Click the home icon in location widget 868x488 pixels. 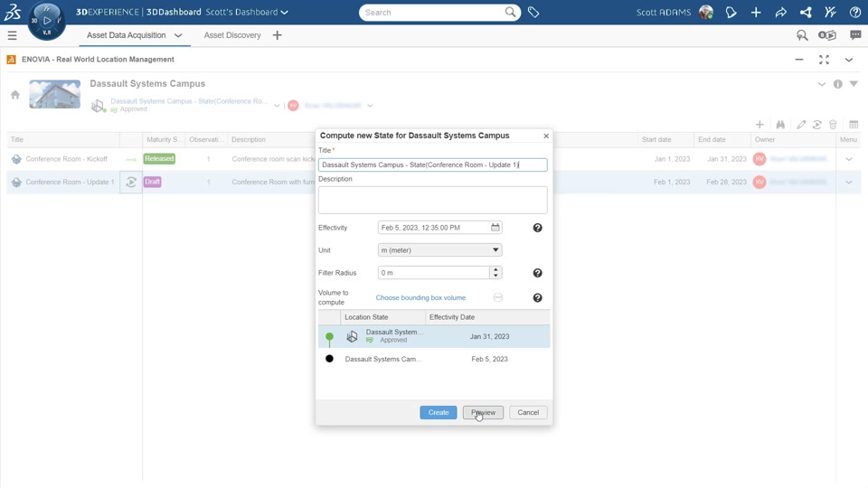tap(15, 95)
